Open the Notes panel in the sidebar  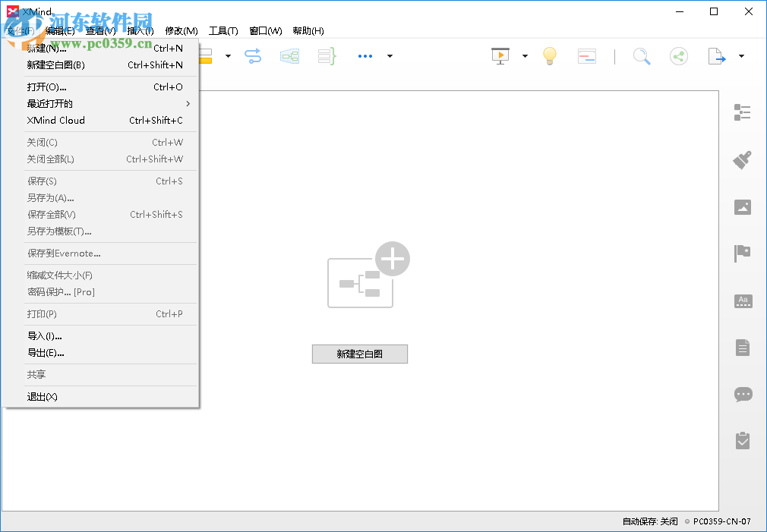point(742,348)
